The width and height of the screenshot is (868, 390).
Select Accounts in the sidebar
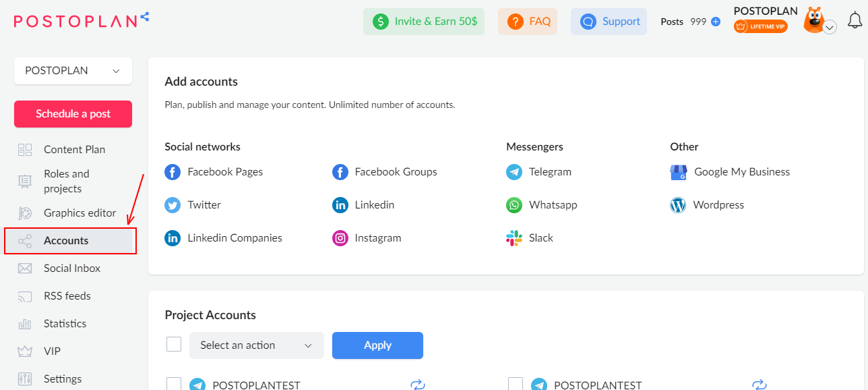click(x=71, y=241)
